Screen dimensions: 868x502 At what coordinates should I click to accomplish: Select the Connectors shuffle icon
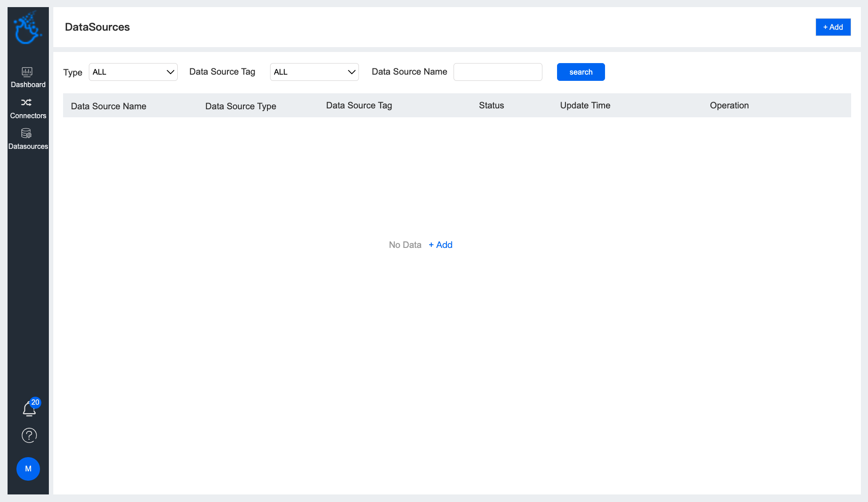click(x=27, y=103)
